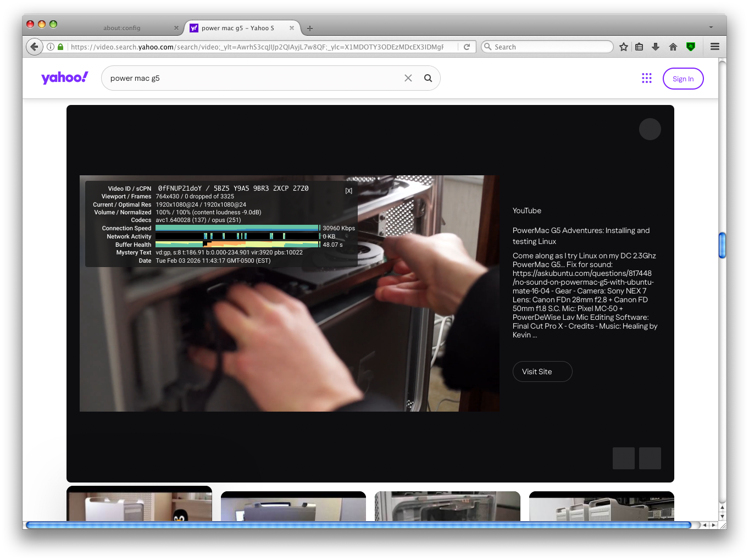749x560 pixels.
Task: Click the '30960 Kbps' connection speed value
Action: (x=339, y=228)
